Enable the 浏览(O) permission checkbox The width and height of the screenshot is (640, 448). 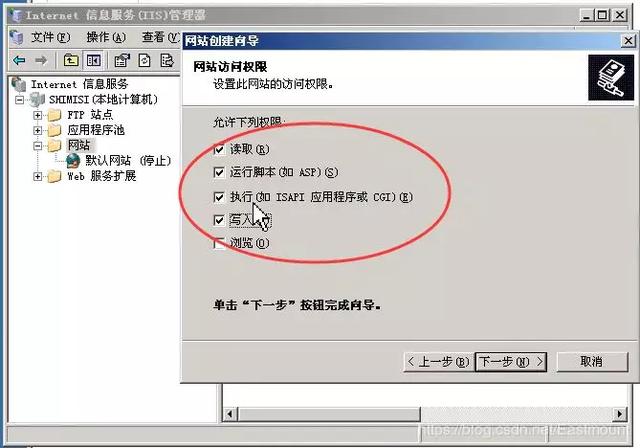[219, 244]
